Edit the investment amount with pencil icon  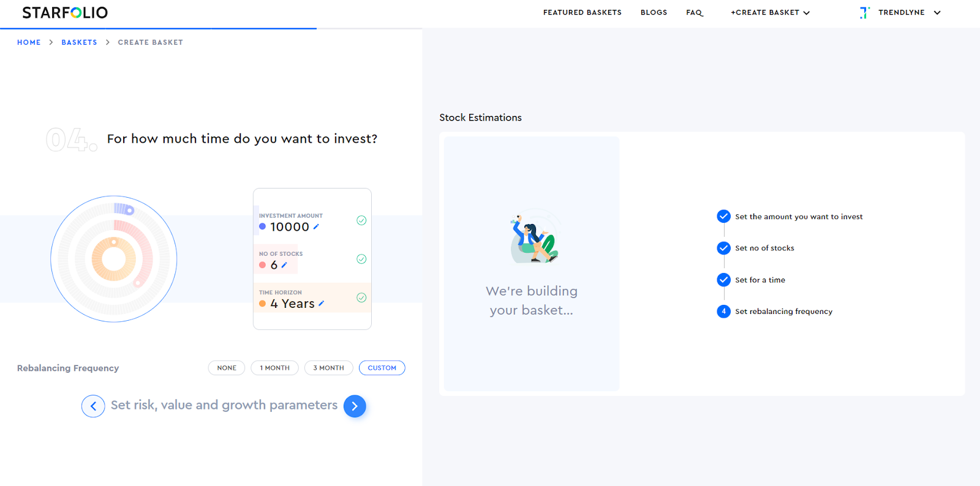[316, 226]
